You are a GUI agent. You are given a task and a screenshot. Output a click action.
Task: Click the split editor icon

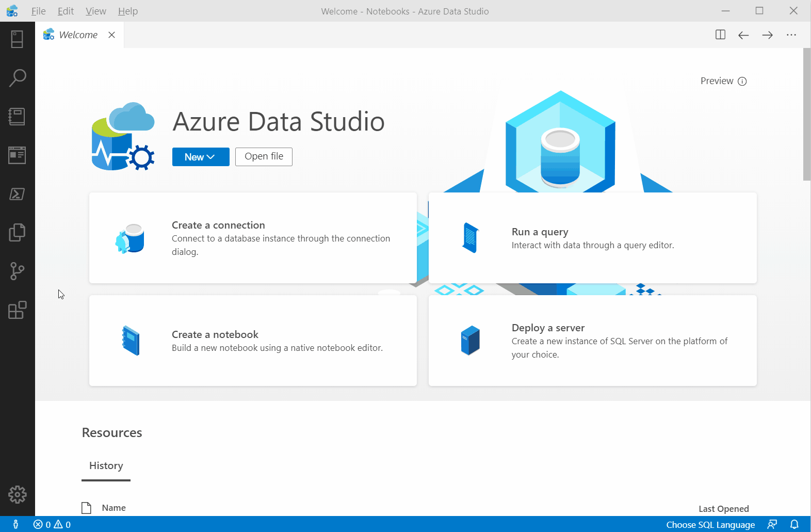720,35
